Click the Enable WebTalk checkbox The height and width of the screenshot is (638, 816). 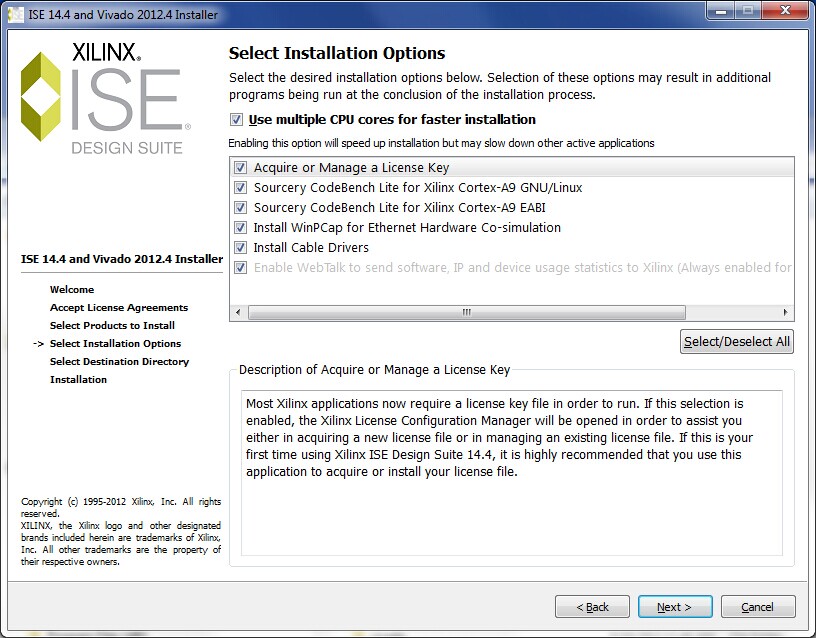[240, 268]
